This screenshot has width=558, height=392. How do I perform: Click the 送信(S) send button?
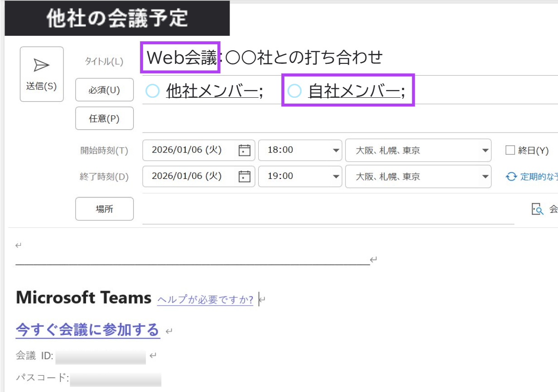(42, 74)
